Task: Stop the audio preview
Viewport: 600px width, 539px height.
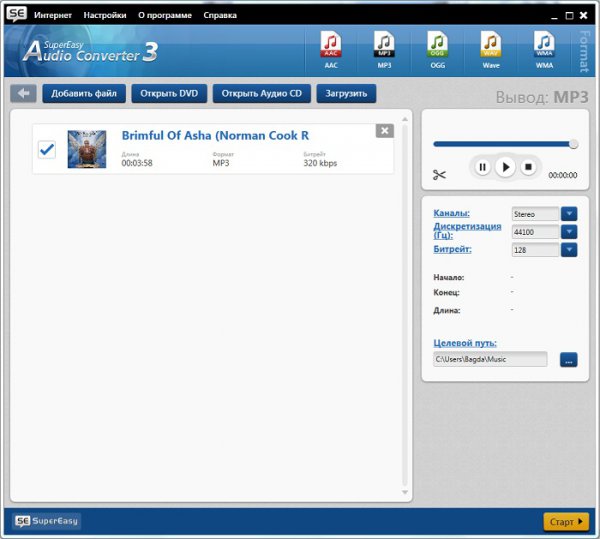Action: 528,167
